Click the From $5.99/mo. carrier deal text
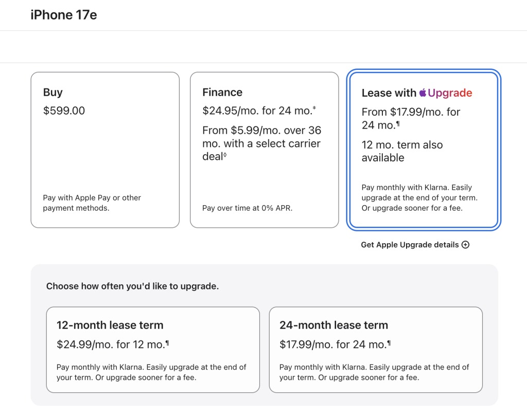 262,143
